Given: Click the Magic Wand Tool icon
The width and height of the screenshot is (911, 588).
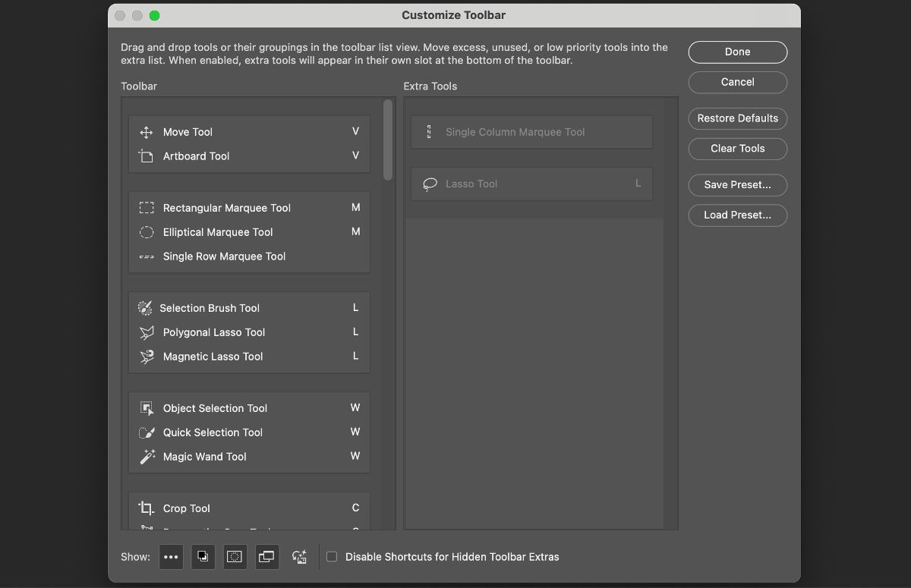Looking at the screenshot, I should (x=146, y=457).
